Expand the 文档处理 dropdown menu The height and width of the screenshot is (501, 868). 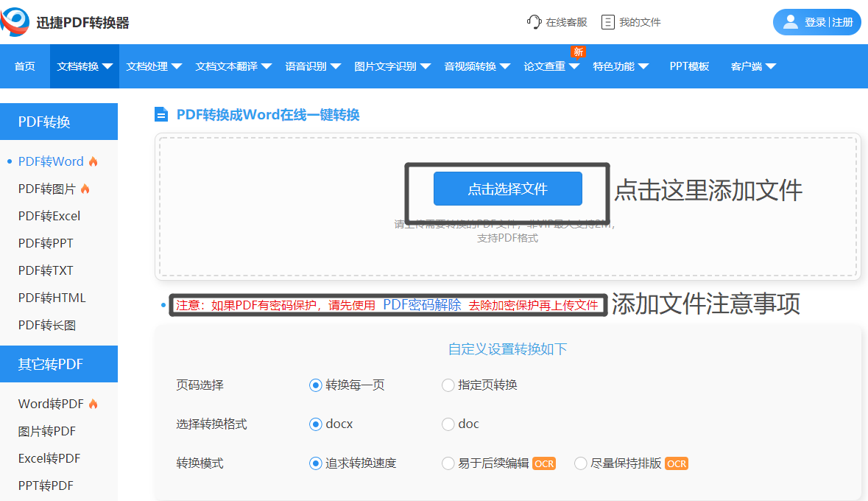154,66
